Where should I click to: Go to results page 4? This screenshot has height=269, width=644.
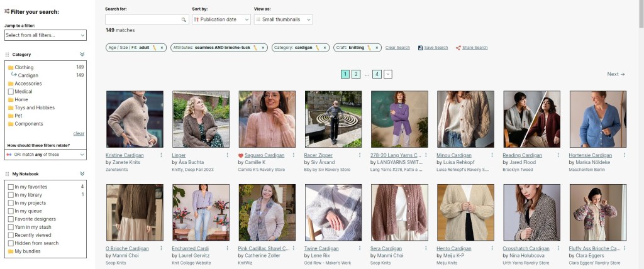377,74
